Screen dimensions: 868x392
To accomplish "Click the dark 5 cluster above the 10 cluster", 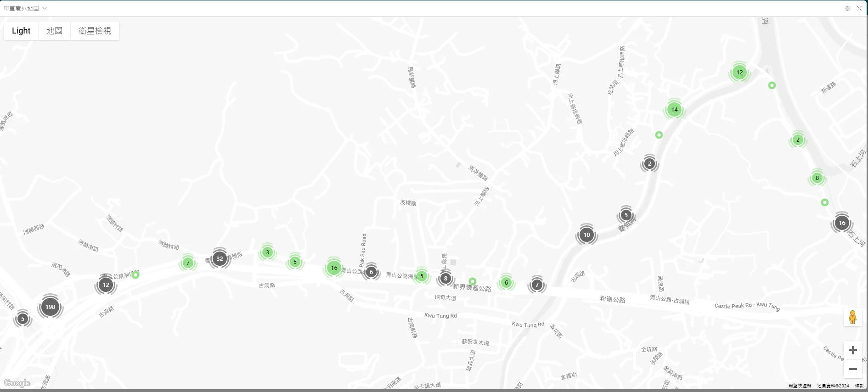I will point(626,215).
